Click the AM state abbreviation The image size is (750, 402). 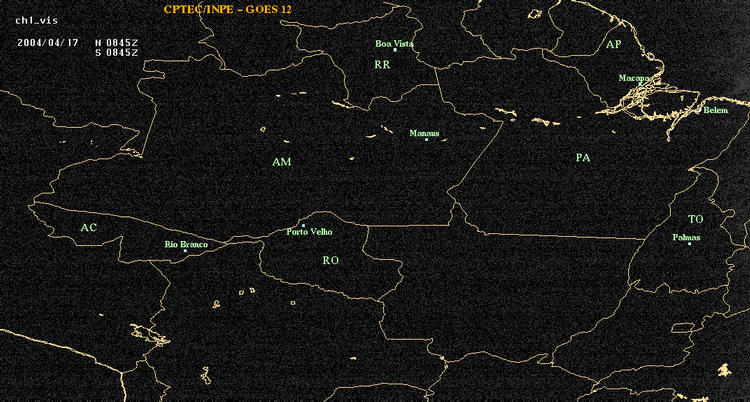click(x=282, y=162)
